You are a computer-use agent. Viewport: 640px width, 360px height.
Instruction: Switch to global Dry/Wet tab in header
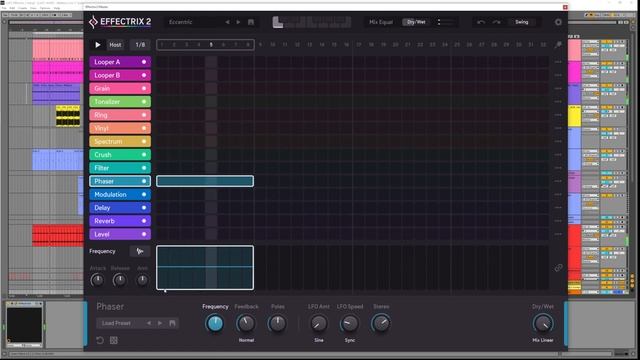coord(416,22)
